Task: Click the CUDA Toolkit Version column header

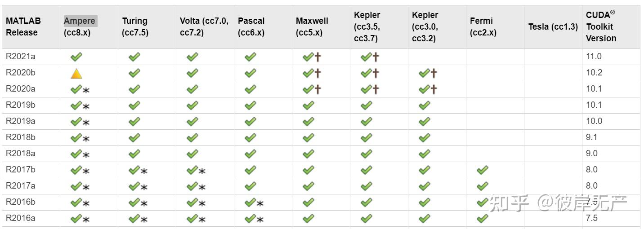Action: tap(601, 27)
